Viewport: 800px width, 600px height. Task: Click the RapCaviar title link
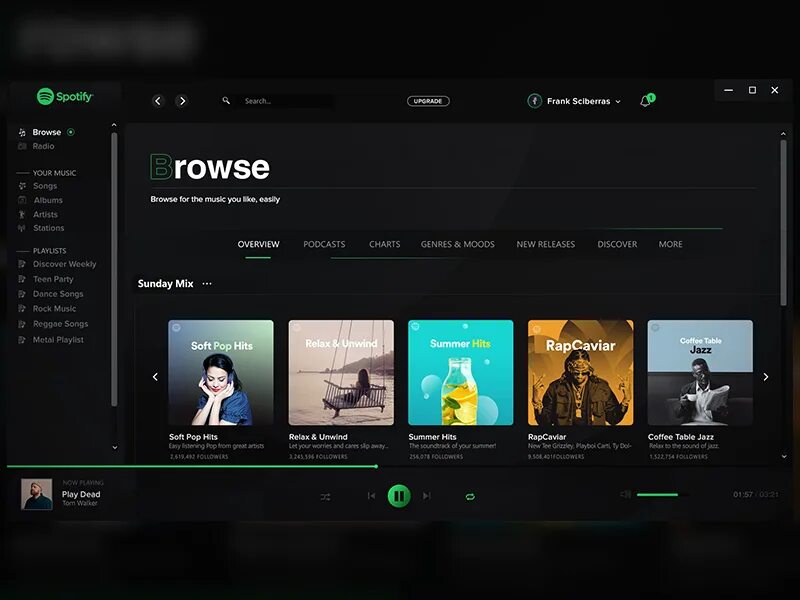coord(547,437)
